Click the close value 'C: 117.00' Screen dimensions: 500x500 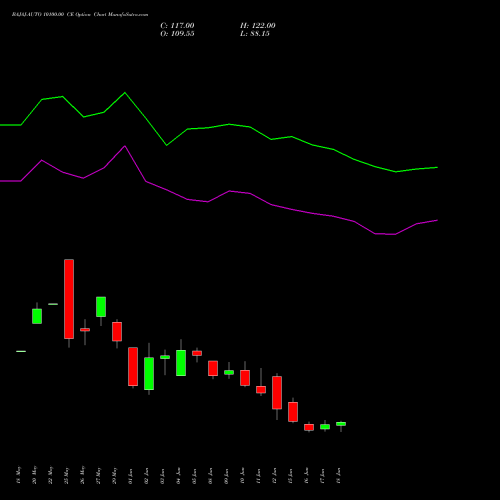tap(177, 26)
